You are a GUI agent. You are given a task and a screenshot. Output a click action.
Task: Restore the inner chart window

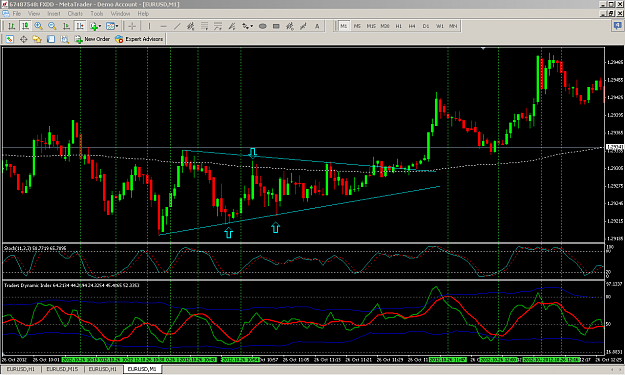pyautogui.click(x=612, y=14)
